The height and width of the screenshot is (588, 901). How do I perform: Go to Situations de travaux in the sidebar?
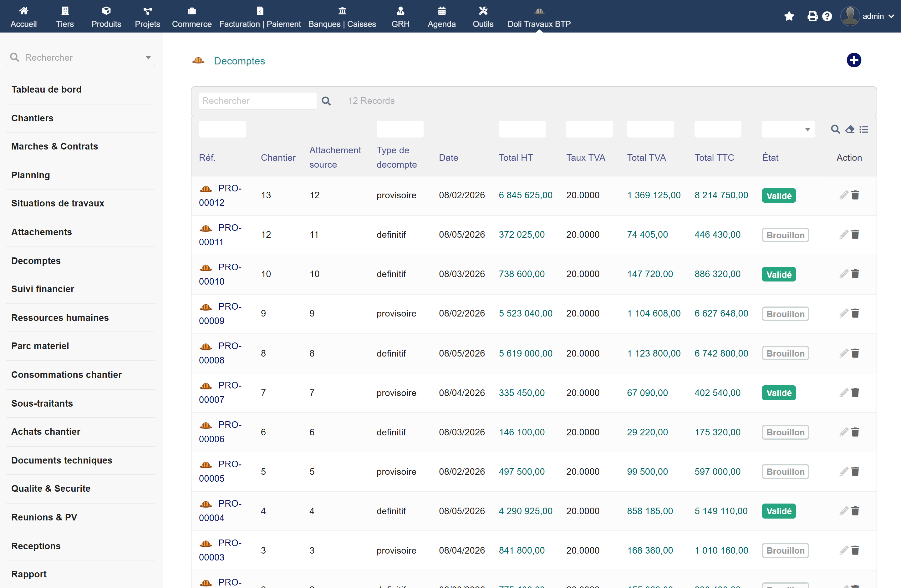tap(58, 203)
